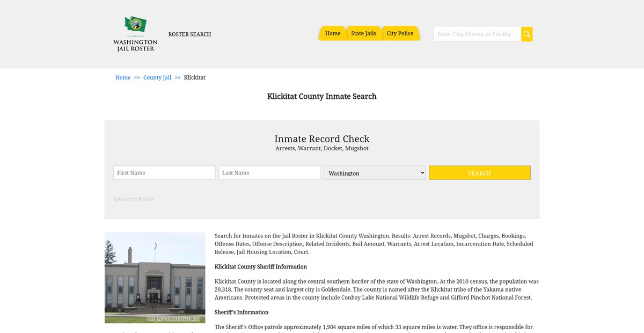Click the Klickitat County Inmate Search heading
Screen dimensions: 644x333
tap(322, 97)
